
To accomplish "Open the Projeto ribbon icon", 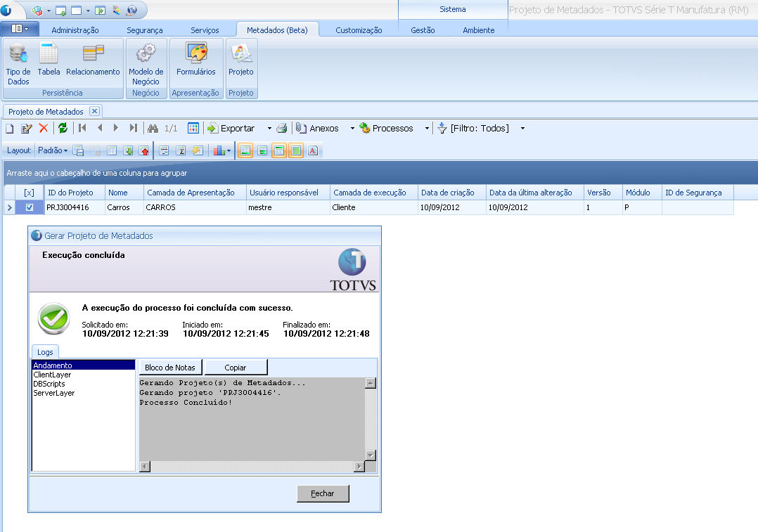I will [x=240, y=60].
